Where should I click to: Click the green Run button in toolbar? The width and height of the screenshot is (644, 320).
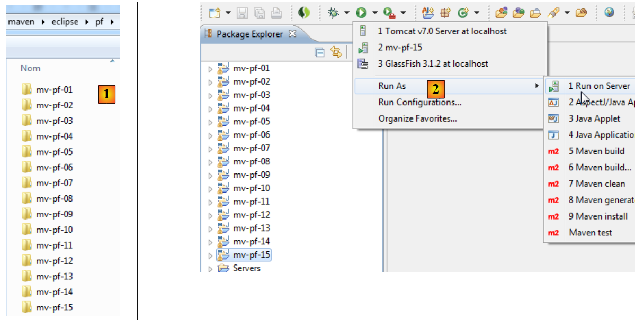click(x=362, y=13)
